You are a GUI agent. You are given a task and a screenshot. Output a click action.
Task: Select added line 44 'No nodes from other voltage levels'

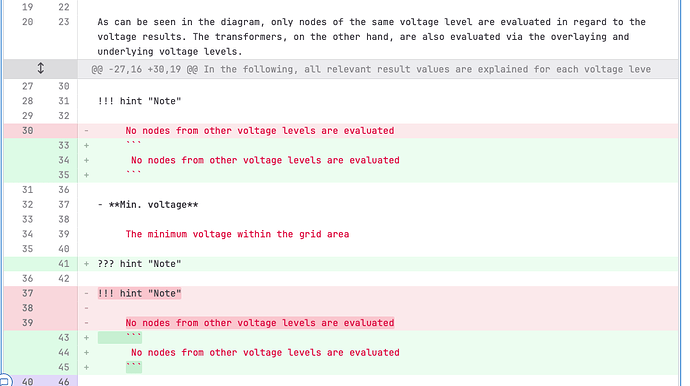point(265,353)
